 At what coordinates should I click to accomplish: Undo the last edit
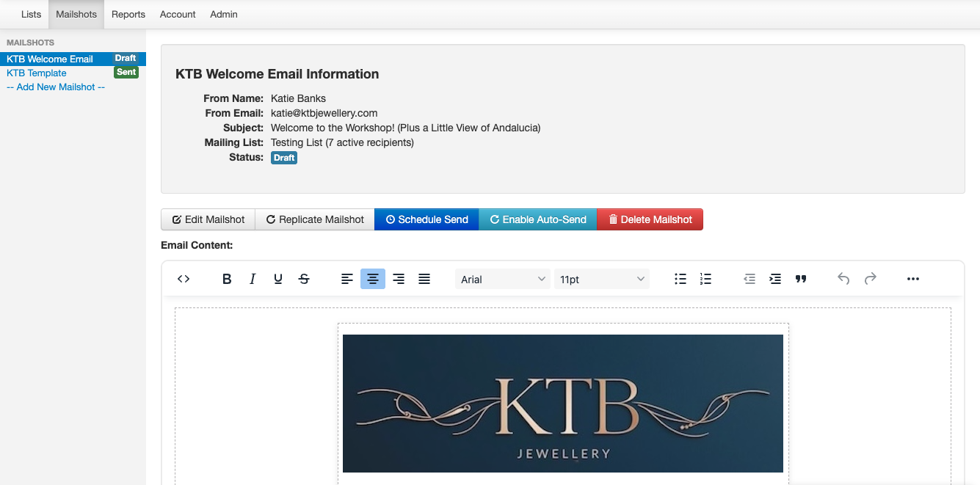point(844,279)
